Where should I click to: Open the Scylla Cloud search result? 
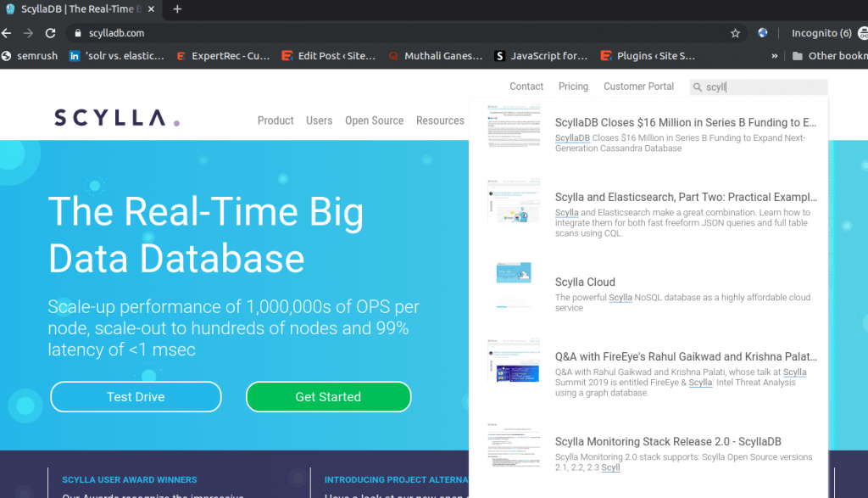[x=585, y=283]
